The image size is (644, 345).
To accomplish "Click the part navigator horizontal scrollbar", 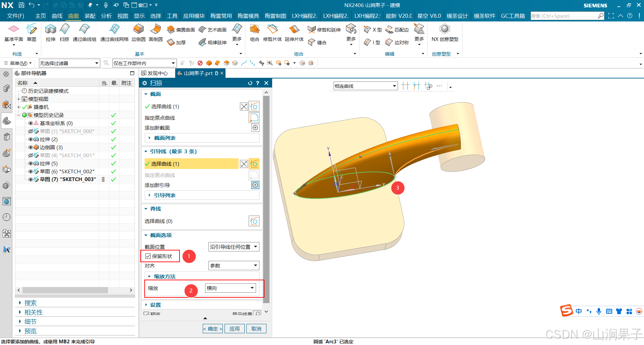I will (x=65, y=290).
